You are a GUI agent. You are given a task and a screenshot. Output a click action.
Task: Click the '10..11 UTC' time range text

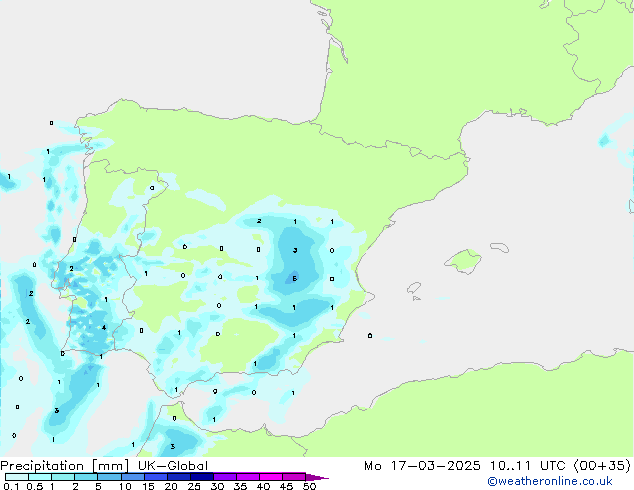530,466
